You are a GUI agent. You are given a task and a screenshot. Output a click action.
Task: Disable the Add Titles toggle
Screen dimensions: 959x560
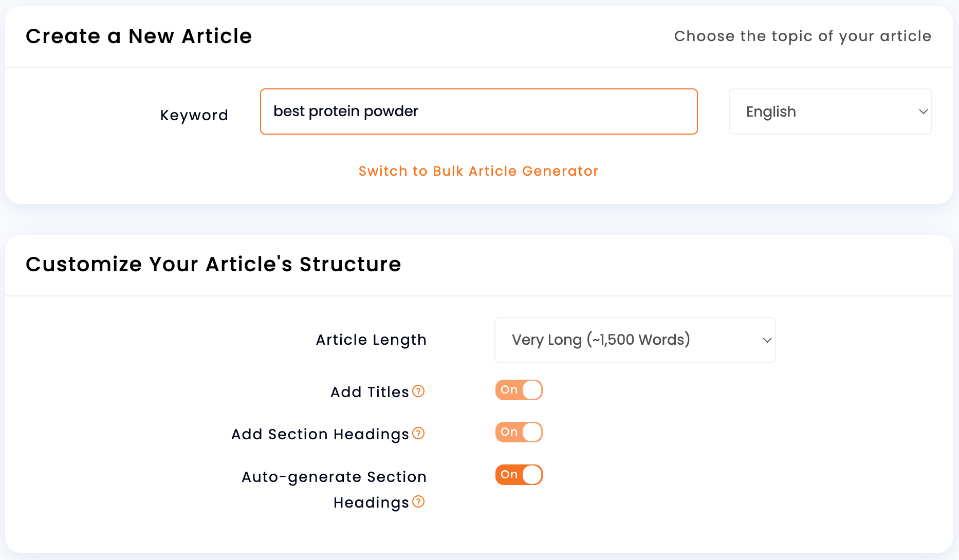[x=519, y=390]
